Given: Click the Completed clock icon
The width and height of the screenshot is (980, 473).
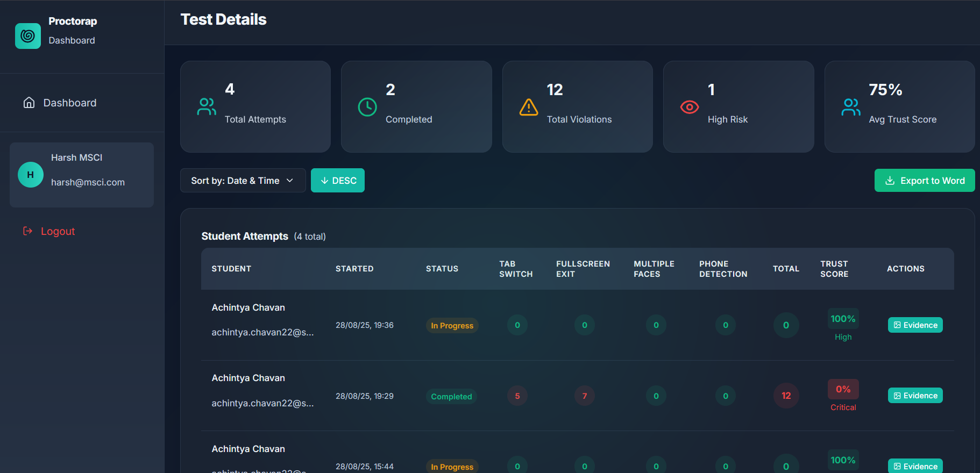Looking at the screenshot, I should [x=367, y=107].
